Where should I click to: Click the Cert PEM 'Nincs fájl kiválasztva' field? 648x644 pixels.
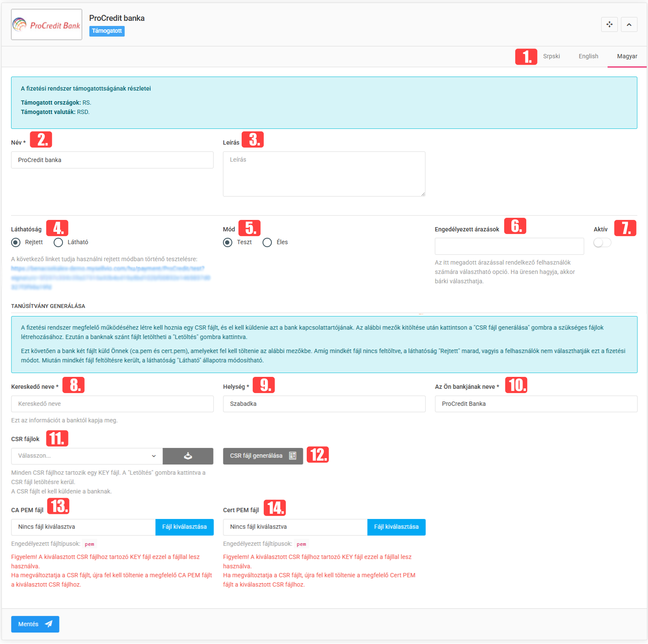(x=295, y=527)
